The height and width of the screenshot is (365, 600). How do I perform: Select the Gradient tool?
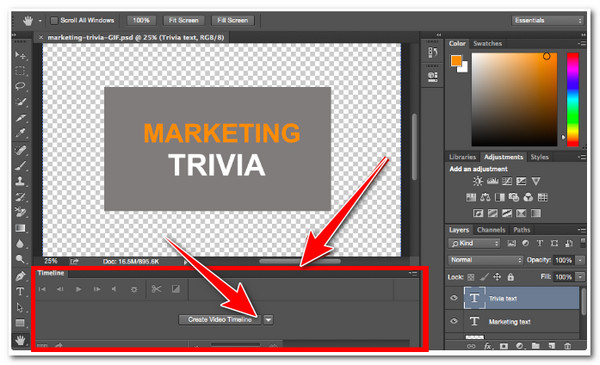pyautogui.click(x=20, y=228)
